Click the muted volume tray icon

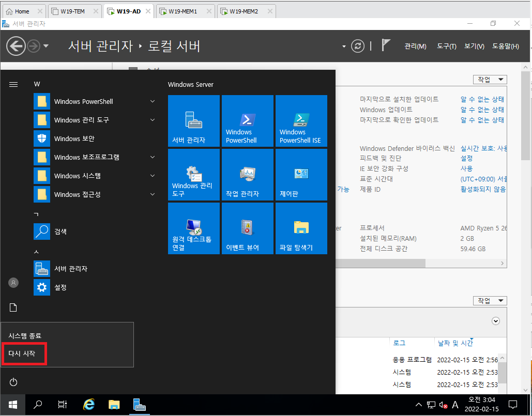pyautogui.click(x=443, y=405)
